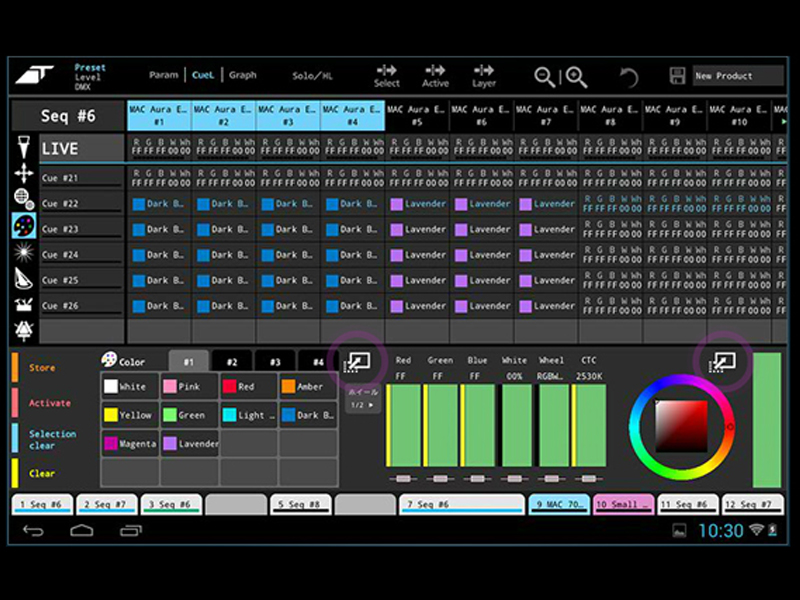The width and height of the screenshot is (800, 600).
Task: Click the zoom in magnifier
Action: pyautogui.click(x=576, y=77)
